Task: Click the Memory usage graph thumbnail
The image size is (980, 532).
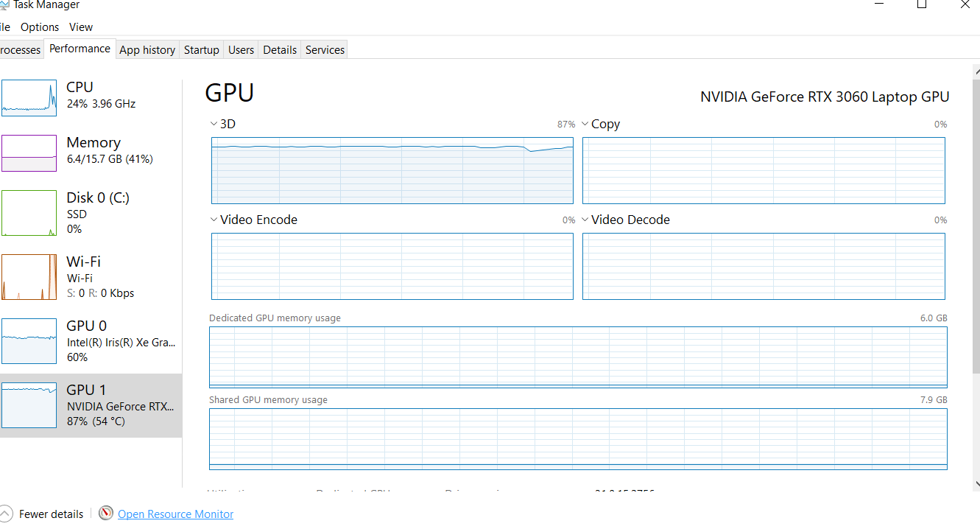Action: [x=29, y=153]
